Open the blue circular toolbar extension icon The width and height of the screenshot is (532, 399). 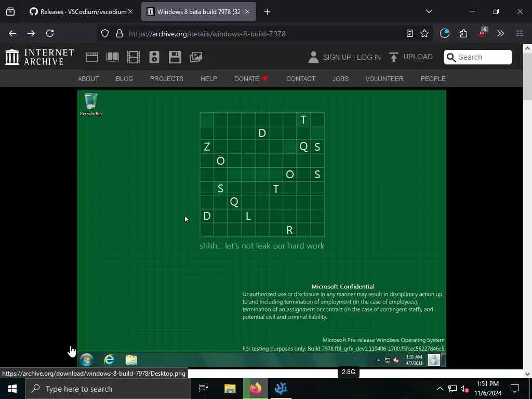pyautogui.click(x=445, y=33)
